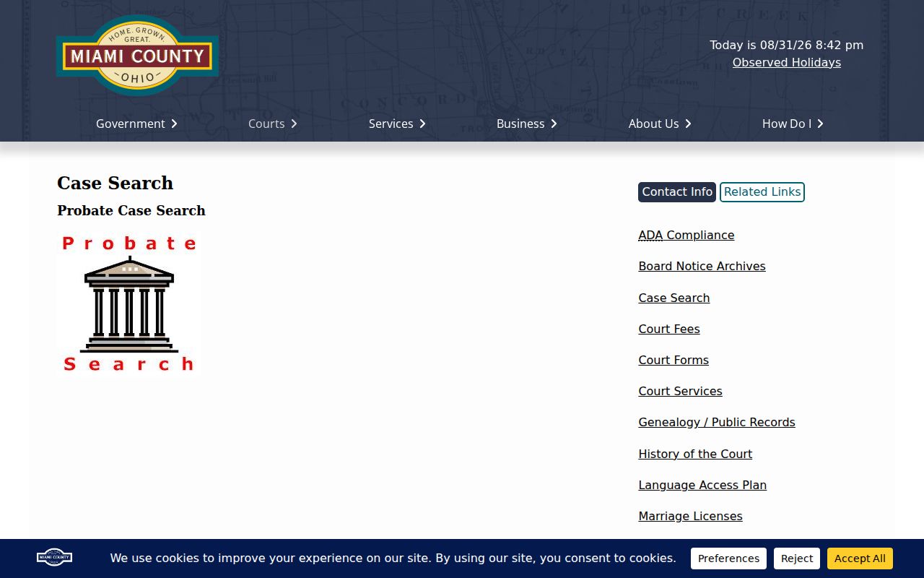Open the Probate Search courthouse image

(x=128, y=303)
